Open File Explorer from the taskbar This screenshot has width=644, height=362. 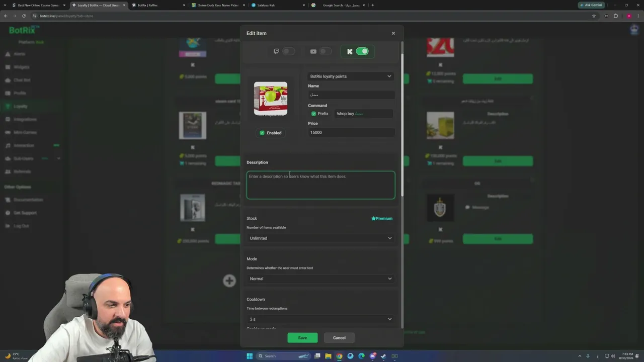click(328, 356)
